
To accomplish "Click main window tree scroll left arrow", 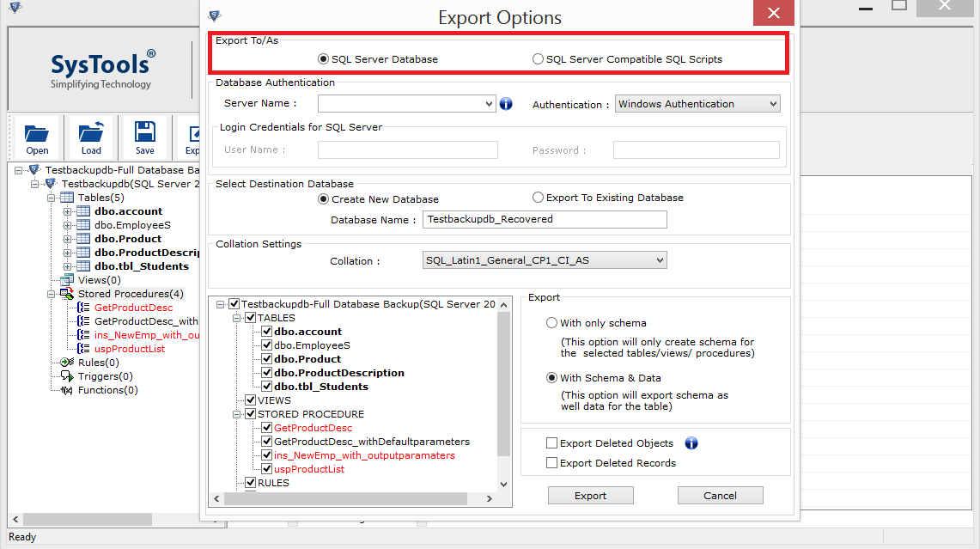I will (15, 519).
